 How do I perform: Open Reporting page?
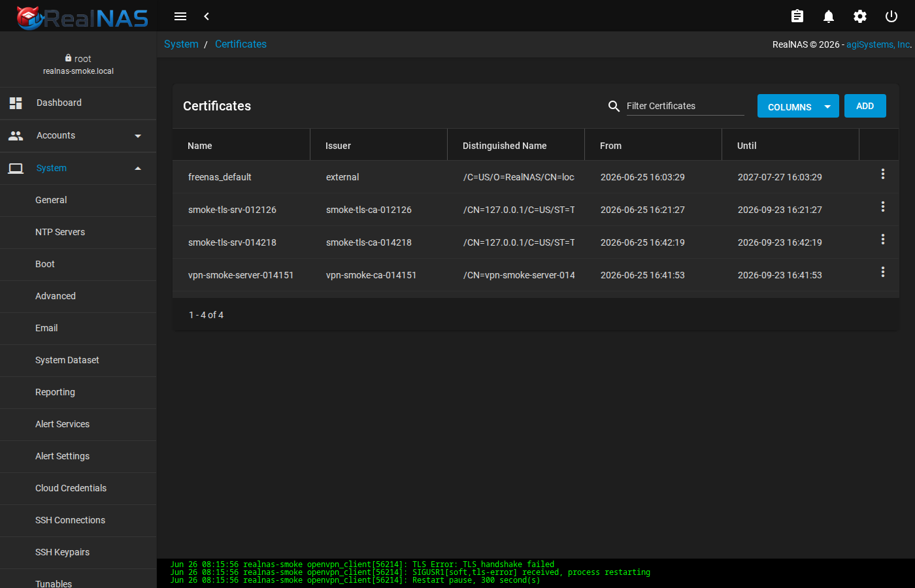tap(78, 392)
